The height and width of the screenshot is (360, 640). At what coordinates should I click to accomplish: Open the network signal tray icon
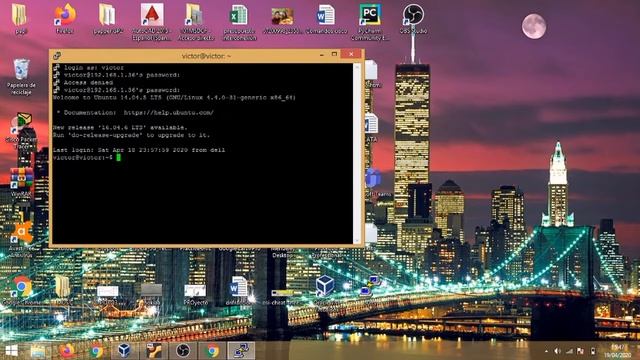pos(569,351)
